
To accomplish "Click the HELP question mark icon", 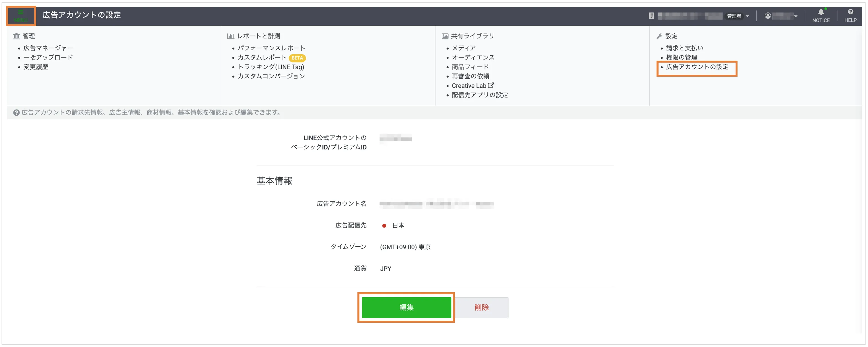I will [x=851, y=11].
